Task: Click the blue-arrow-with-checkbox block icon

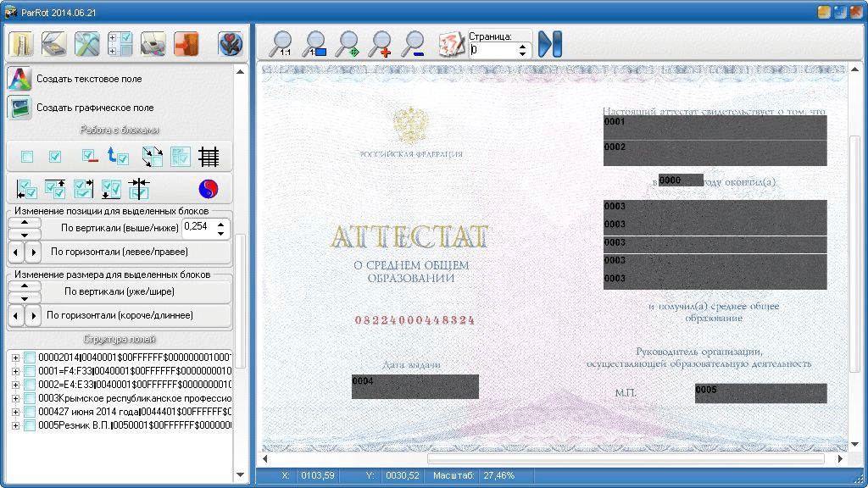Action: pyautogui.click(x=117, y=157)
